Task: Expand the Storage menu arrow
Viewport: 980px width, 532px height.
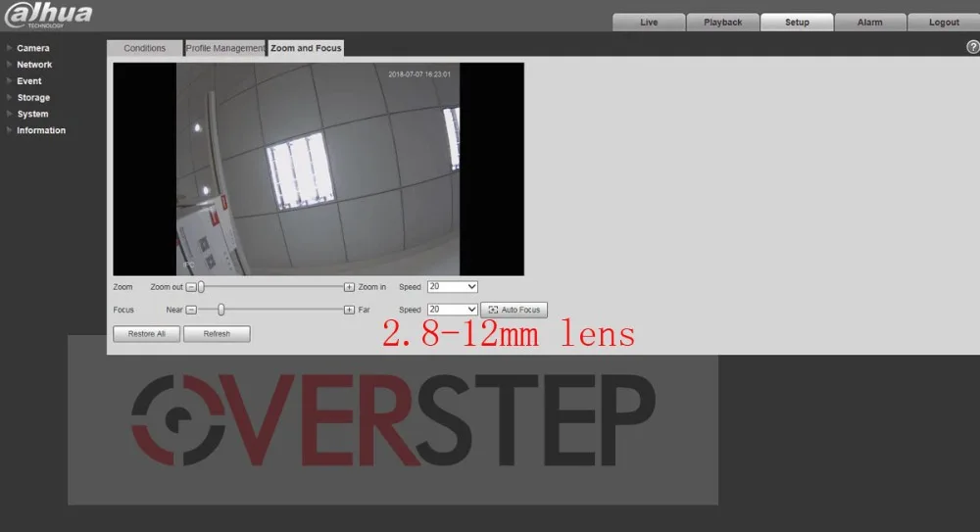Action: tap(10, 97)
